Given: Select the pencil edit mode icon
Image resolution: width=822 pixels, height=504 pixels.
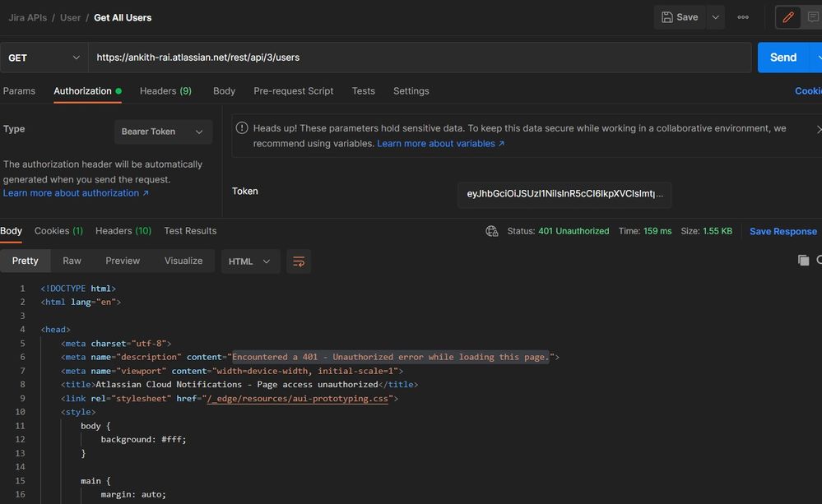Looking at the screenshot, I should tap(788, 17).
